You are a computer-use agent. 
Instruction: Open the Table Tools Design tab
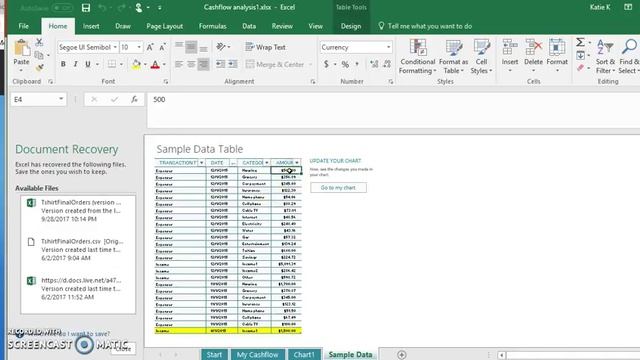coord(351,26)
